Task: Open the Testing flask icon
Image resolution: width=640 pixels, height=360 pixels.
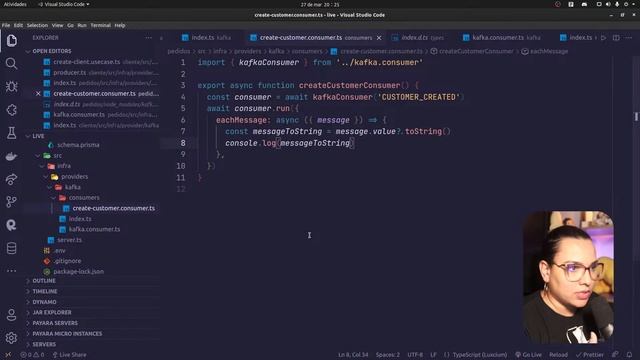Action: [11, 133]
